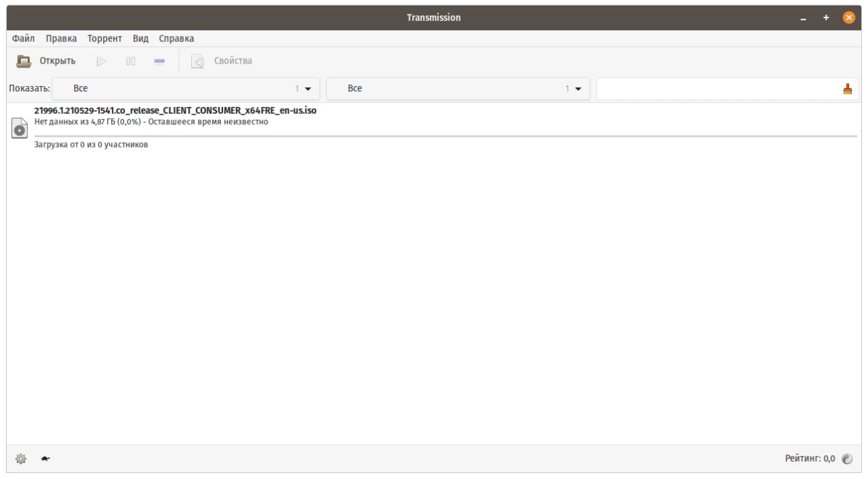The width and height of the screenshot is (868, 479).
Task: Open torrent Свойства from the toolbar
Action: tap(222, 61)
